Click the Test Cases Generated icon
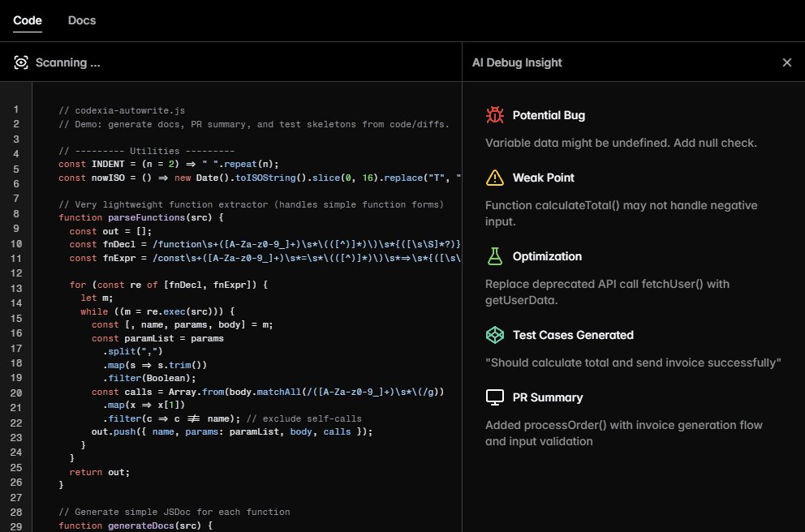 [495, 335]
